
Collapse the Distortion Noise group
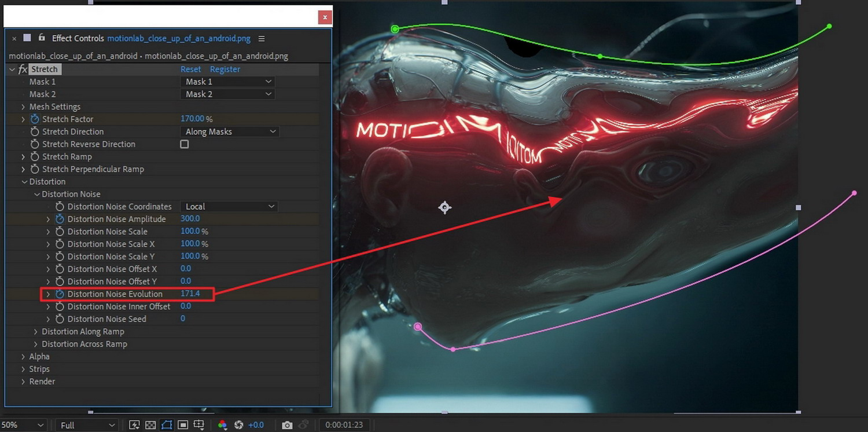coord(36,194)
